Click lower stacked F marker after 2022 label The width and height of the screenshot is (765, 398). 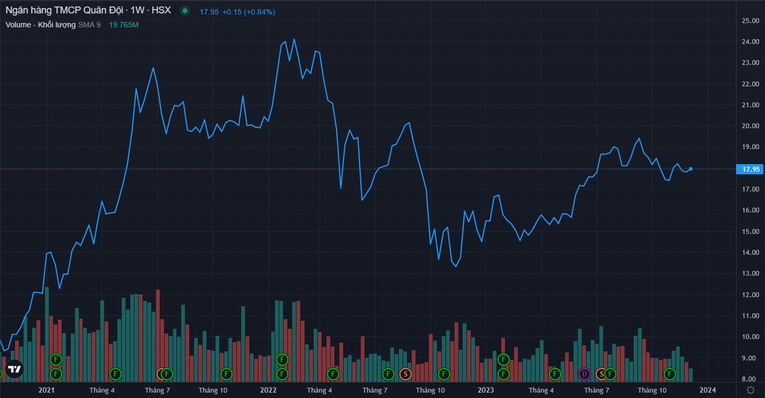click(282, 374)
